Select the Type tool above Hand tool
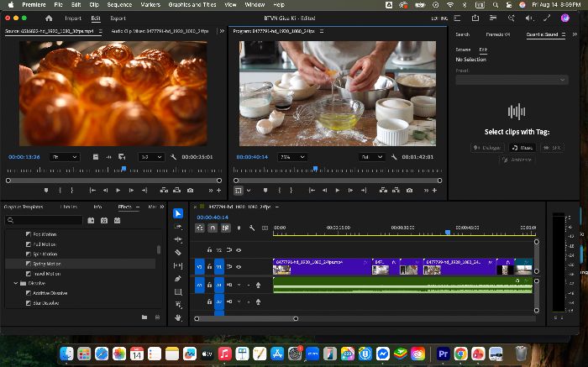 178,305
